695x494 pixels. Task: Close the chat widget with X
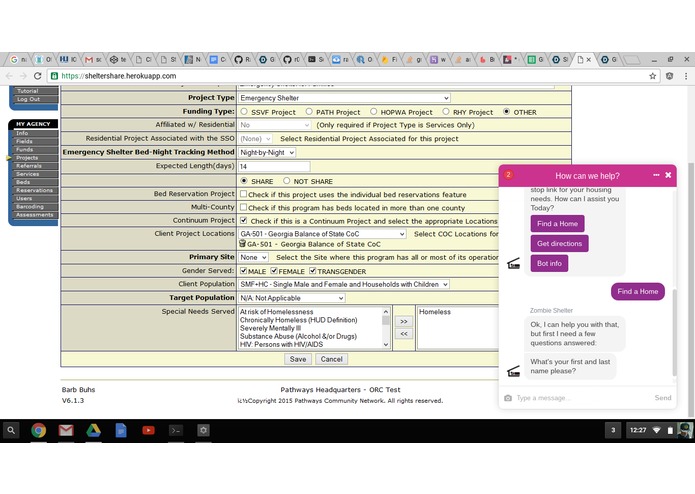(668, 175)
